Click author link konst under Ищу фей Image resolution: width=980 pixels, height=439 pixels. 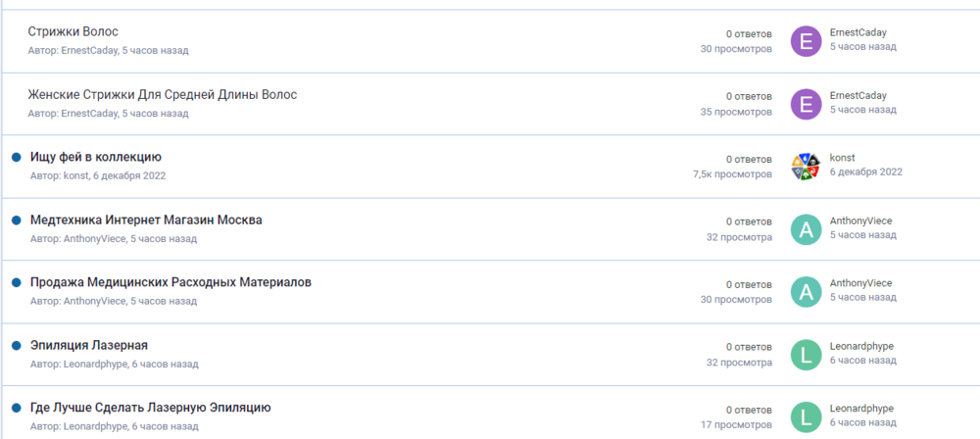click(75, 175)
